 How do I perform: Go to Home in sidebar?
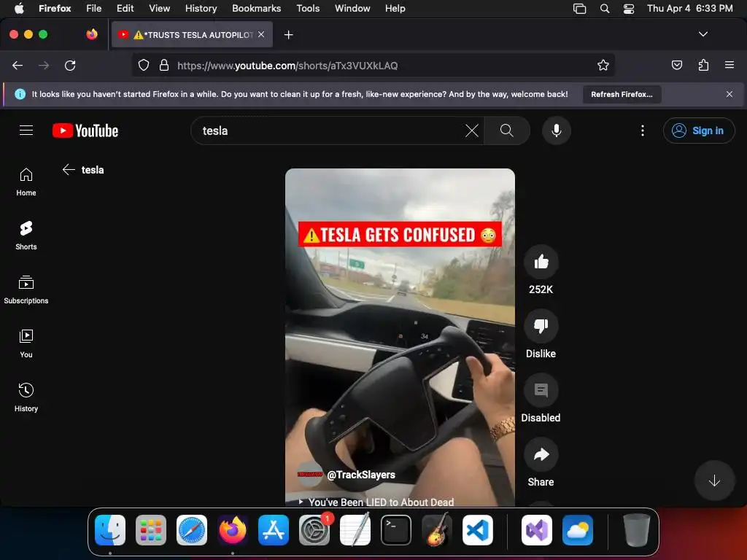coord(26,182)
